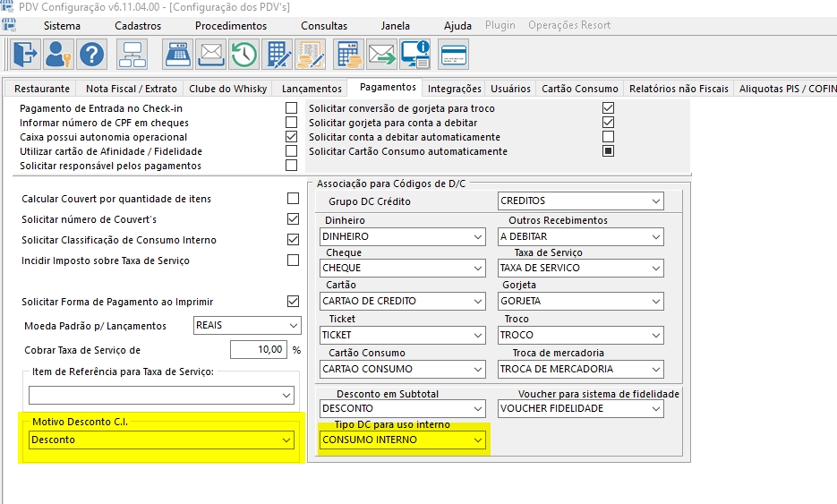Open the Ajuda menu
The height and width of the screenshot is (504, 837).
457,26
